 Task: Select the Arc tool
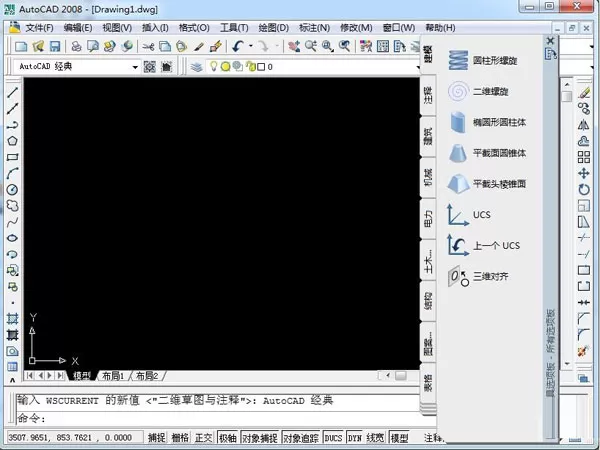click(12, 173)
